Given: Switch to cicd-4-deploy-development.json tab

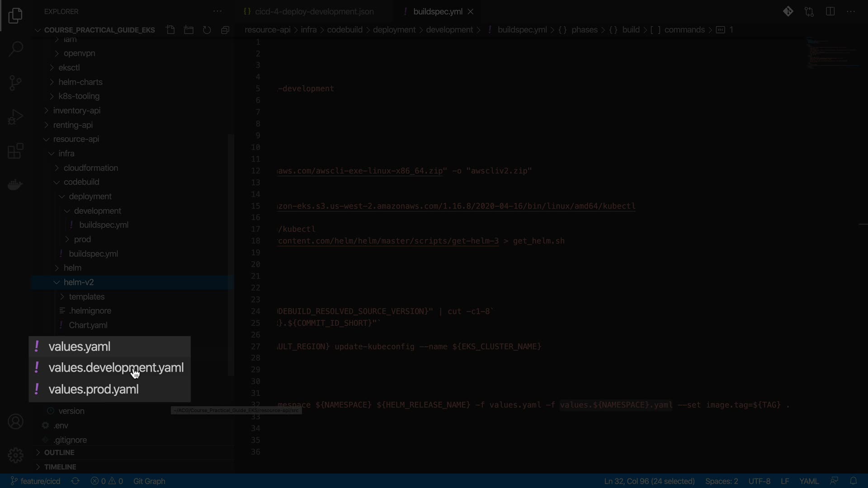Looking at the screenshot, I should click(x=314, y=12).
